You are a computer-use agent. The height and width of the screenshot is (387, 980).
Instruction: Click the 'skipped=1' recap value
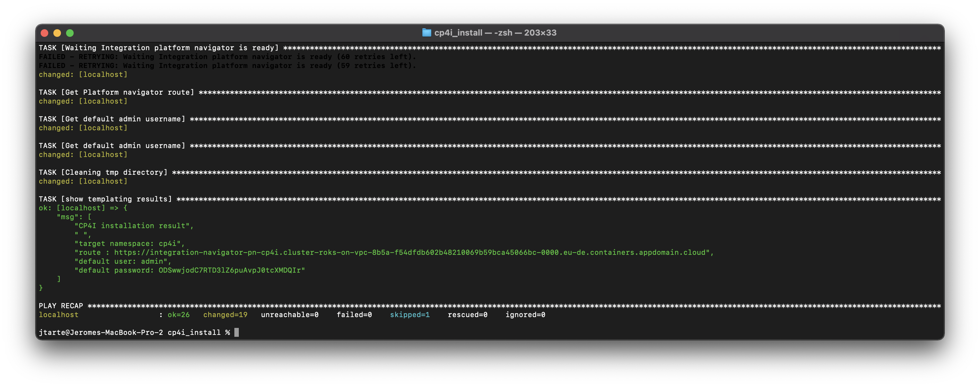click(410, 315)
